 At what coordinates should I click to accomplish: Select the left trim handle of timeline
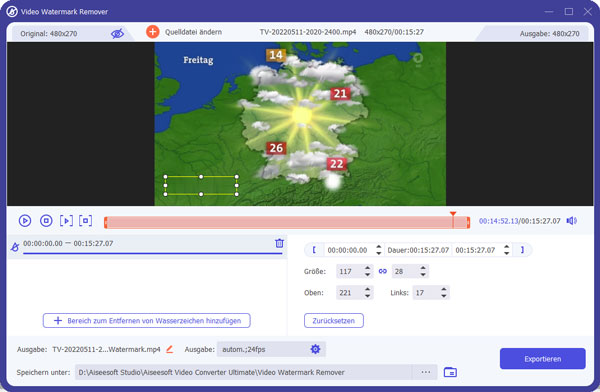pyautogui.click(x=106, y=222)
